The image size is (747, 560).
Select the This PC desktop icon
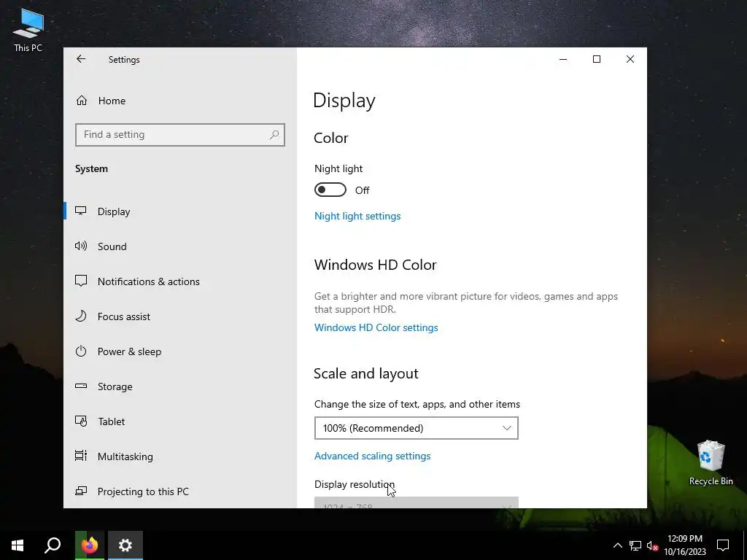28,31
